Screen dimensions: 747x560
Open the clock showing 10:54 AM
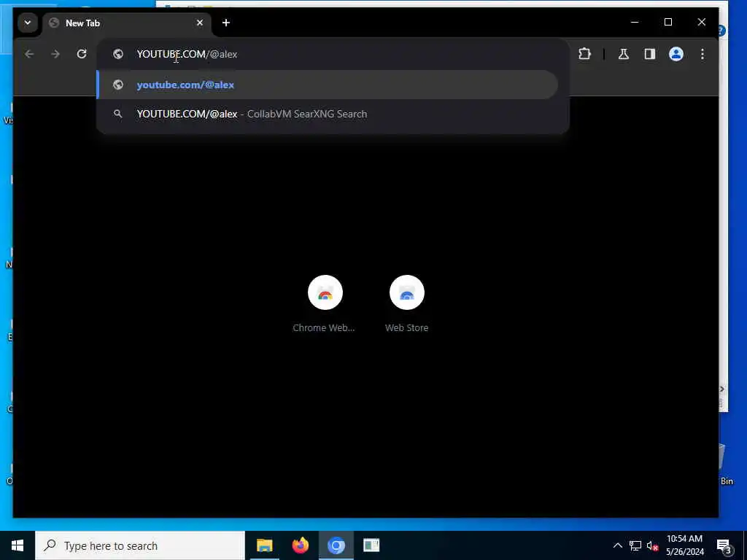(684, 545)
